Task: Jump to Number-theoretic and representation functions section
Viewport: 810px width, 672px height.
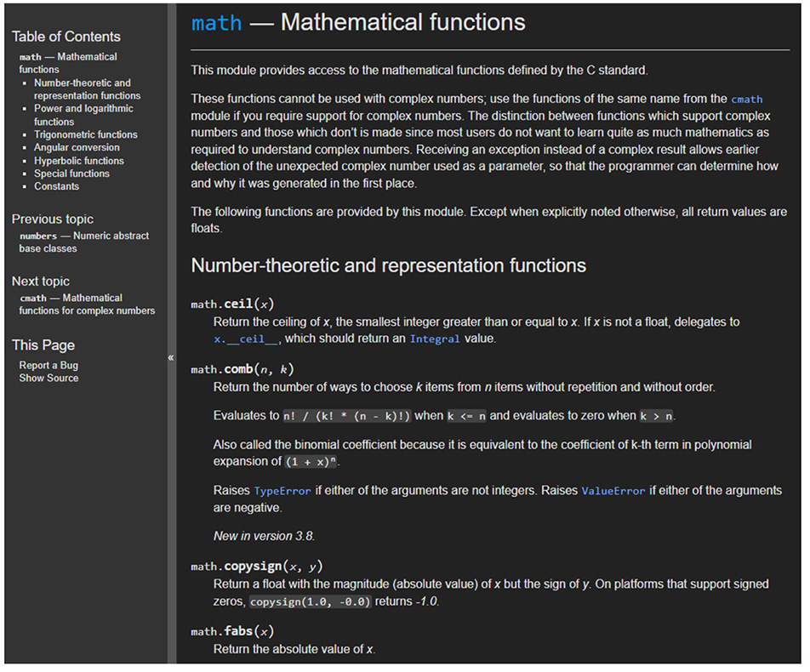Action: click(88, 89)
